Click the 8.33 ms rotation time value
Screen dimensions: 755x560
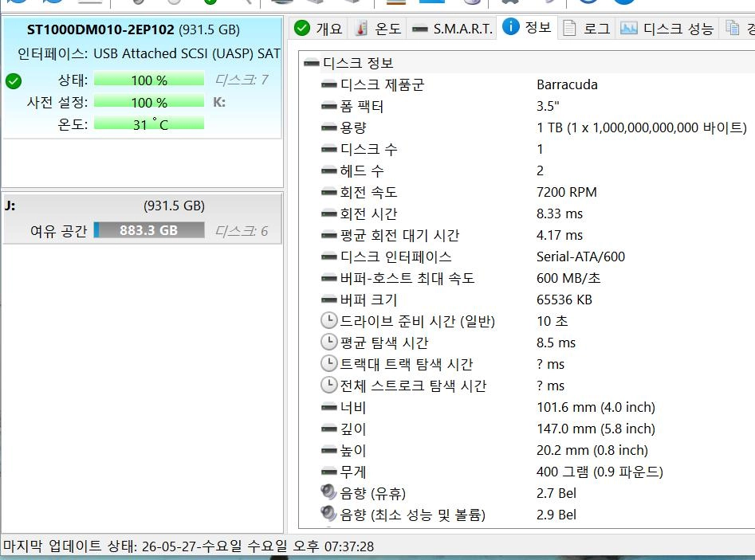pos(560,213)
